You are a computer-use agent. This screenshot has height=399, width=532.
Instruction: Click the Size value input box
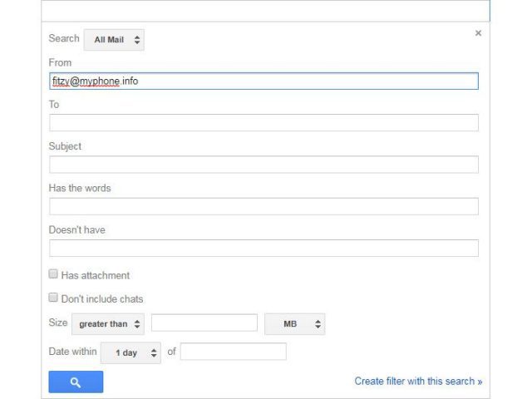(204, 323)
